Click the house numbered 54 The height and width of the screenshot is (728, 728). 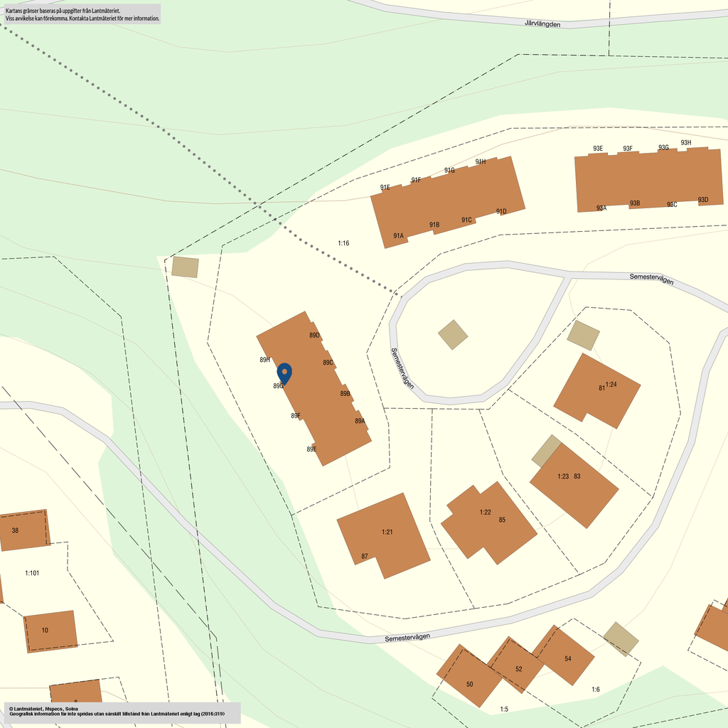[566, 655]
